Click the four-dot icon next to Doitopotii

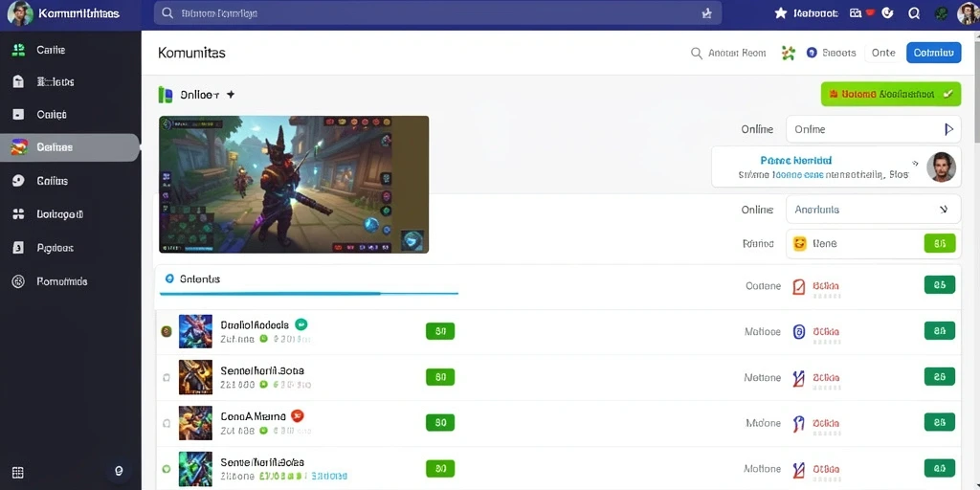coord(18,214)
